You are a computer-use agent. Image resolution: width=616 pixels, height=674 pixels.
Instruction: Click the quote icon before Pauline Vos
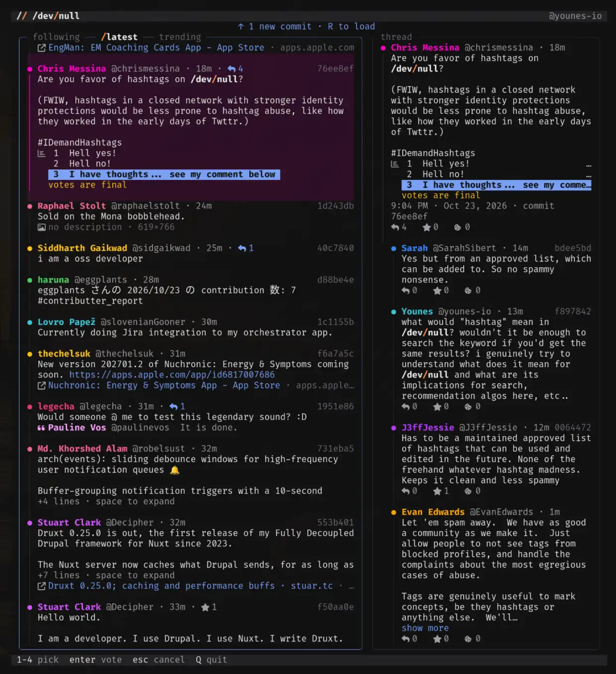pos(41,428)
